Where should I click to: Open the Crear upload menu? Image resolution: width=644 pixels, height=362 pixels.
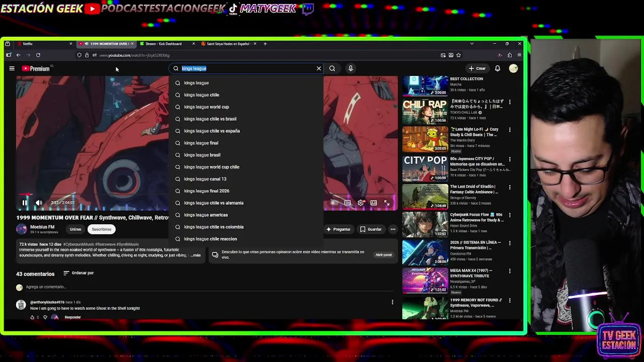coord(477,68)
